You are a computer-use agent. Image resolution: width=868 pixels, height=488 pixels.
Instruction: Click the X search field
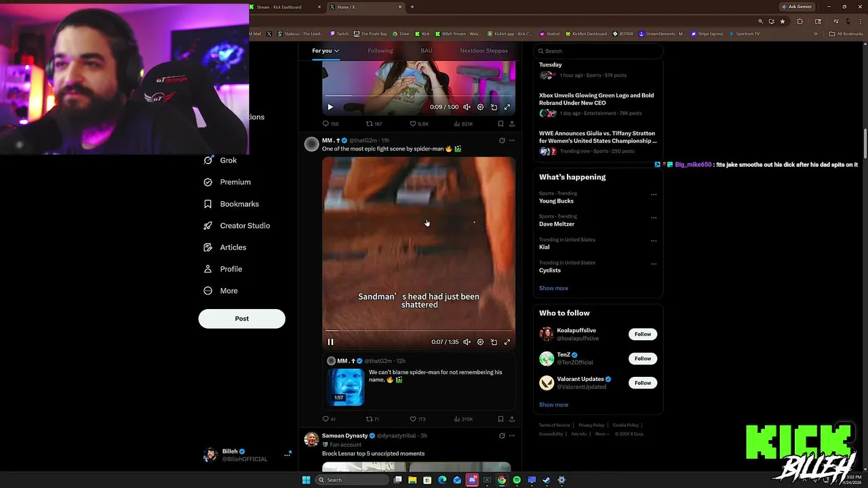598,51
